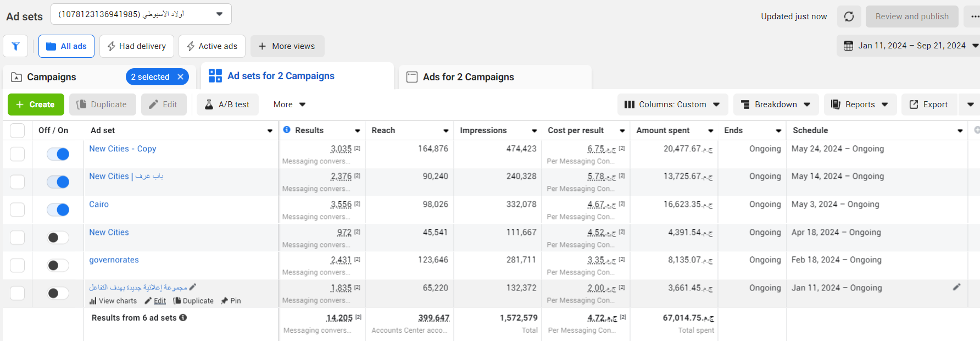The width and height of the screenshot is (980, 341).
Task: Click the filter funnel icon
Action: pos(15,46)
